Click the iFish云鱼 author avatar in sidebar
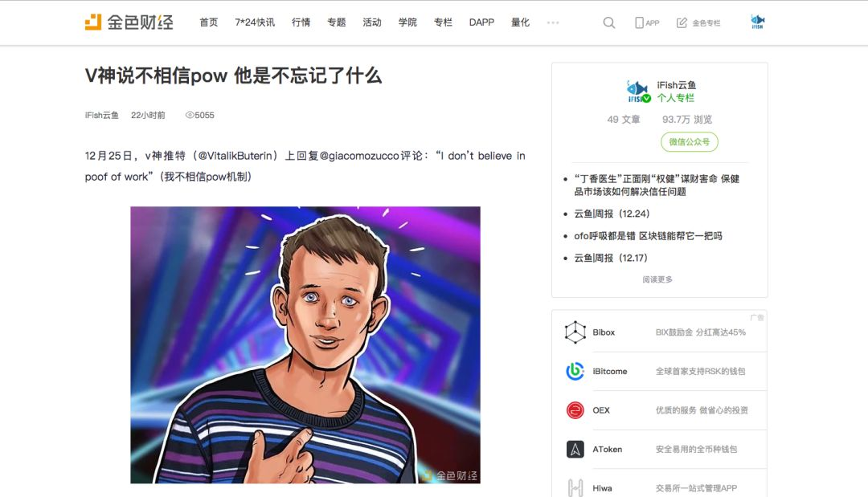This screenshot has width=868, height=497. [x=637, y=92]
